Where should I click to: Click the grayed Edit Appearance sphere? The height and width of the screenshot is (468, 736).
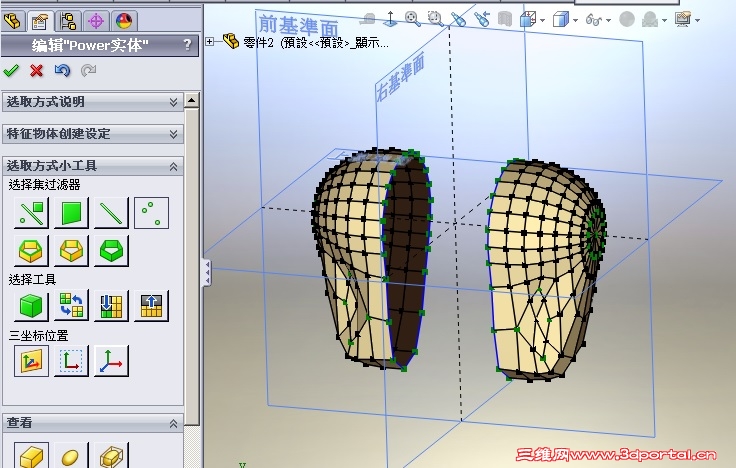point(627,19)
